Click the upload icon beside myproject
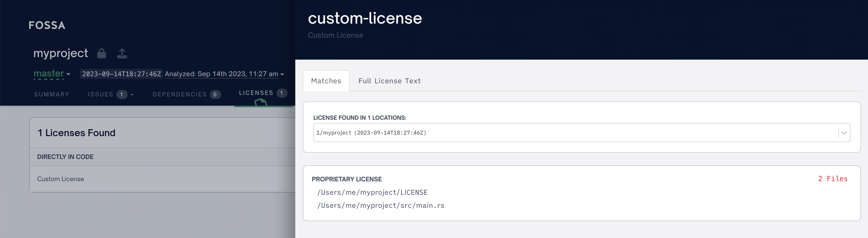The image size is (868, 238). click(x=122, y=53)
